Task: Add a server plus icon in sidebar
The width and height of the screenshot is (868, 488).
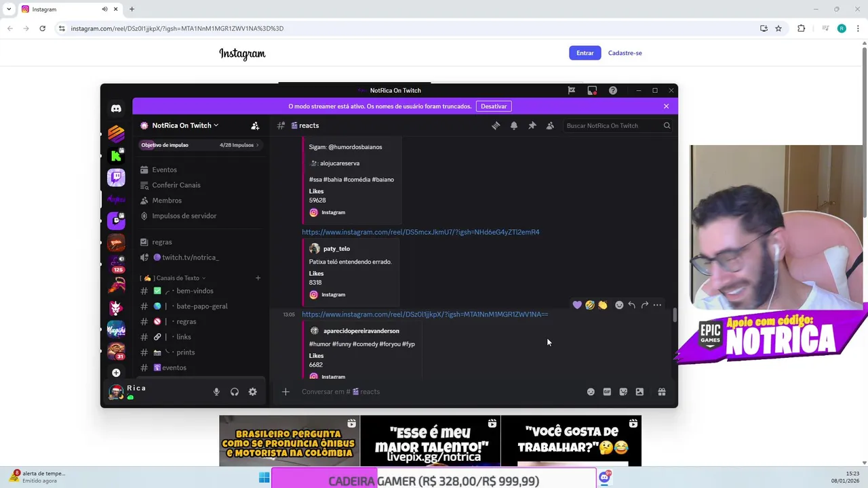Action: [x=116, y=373]
